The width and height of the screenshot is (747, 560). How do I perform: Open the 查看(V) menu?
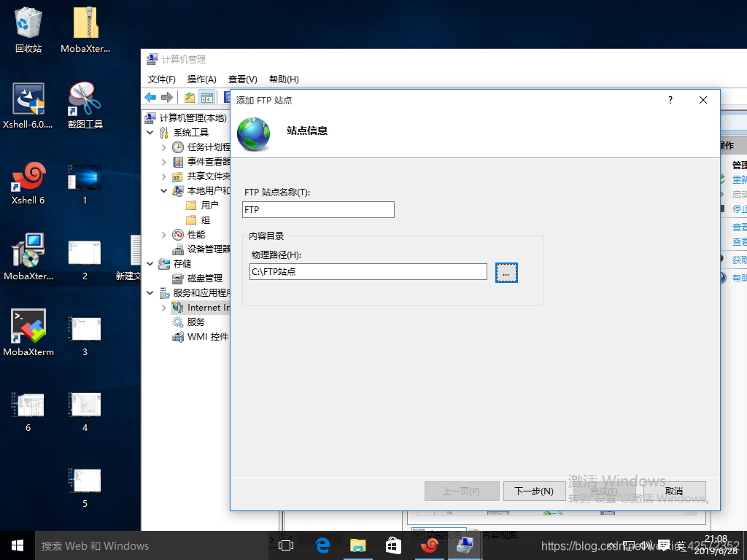(x=242, y=79)
